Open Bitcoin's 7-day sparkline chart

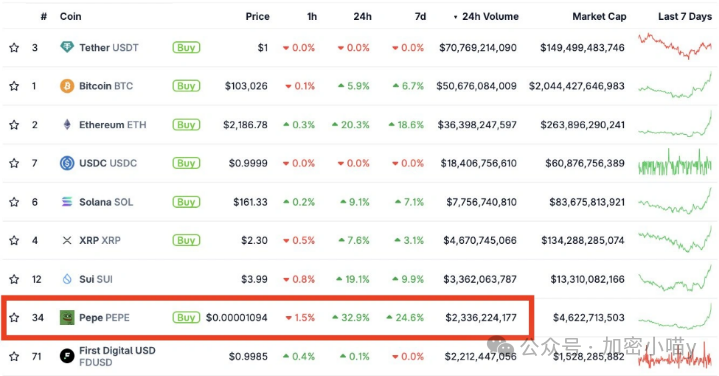675,85
